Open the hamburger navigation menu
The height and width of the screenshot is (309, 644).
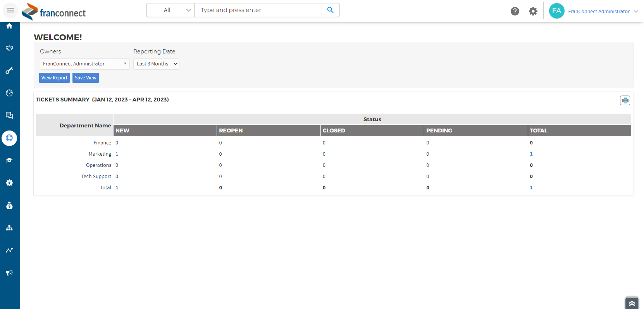point(10,10)
